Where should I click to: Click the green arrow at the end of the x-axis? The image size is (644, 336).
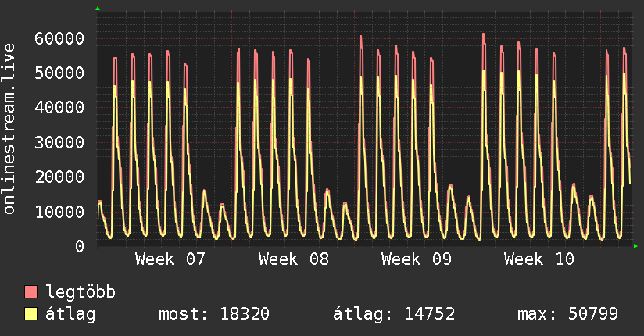(635, 246)
